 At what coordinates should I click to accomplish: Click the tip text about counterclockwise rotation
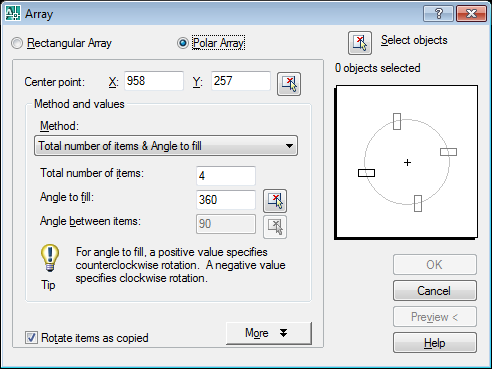pos(180,265)
